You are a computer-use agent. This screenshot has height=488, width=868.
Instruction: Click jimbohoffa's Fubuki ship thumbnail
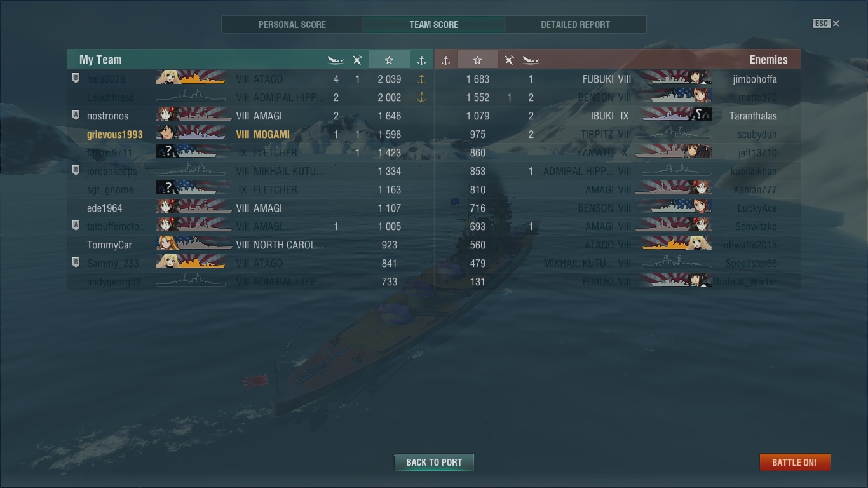(x=676, y=79)
